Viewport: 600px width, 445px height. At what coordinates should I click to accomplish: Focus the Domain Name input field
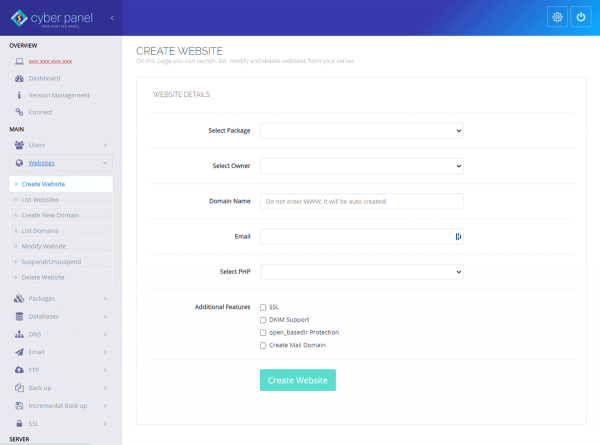coord(362,201)
